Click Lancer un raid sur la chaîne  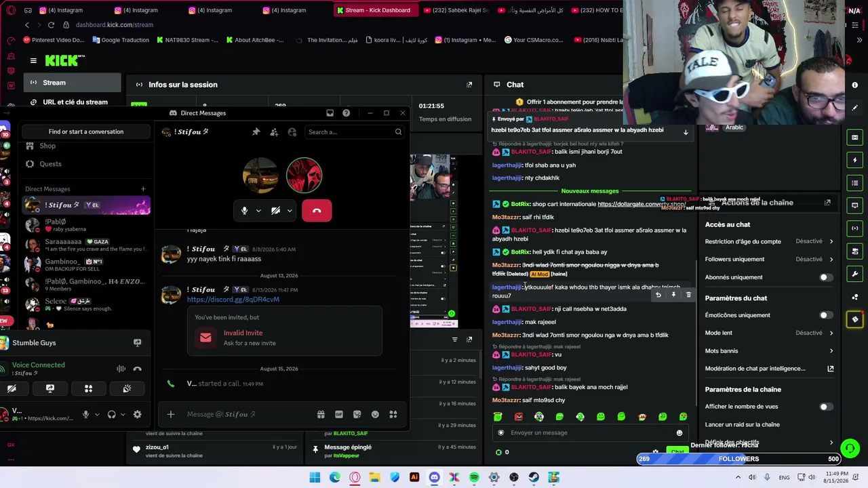742,424
